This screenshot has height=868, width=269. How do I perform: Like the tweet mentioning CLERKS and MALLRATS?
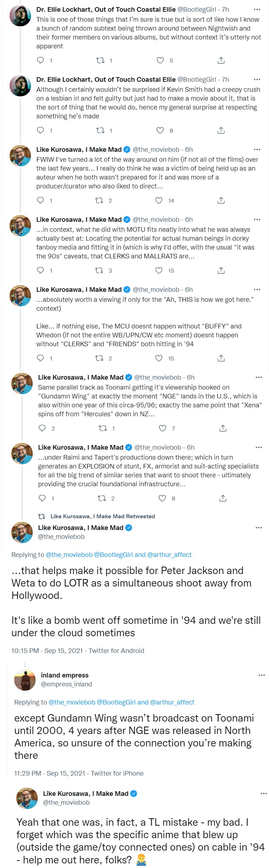click(x=159, y=270)
